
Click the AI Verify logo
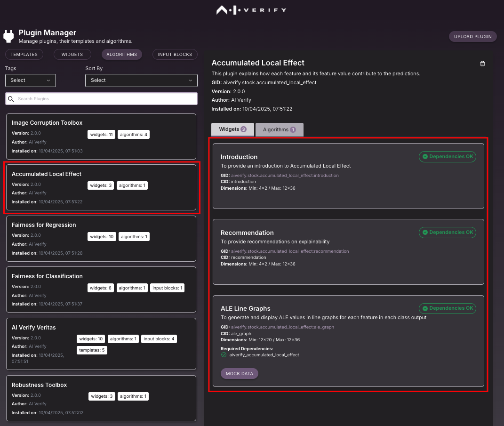click(x=252, y=10)
